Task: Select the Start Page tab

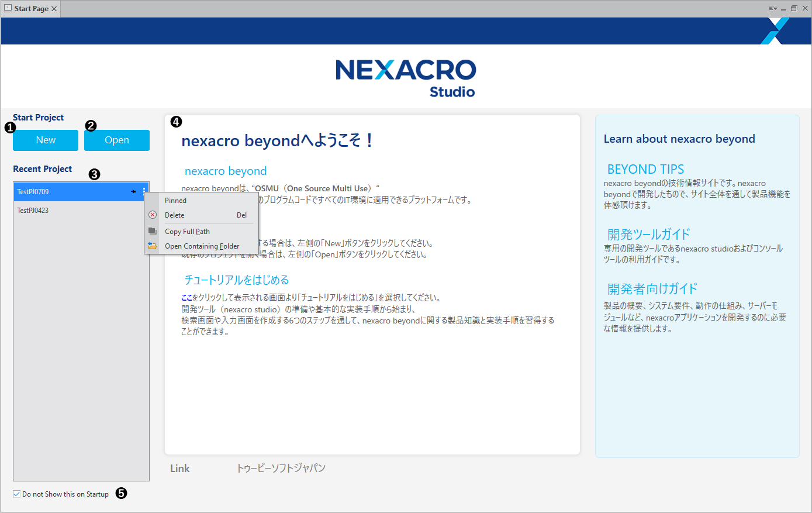Action: point(30,9)
